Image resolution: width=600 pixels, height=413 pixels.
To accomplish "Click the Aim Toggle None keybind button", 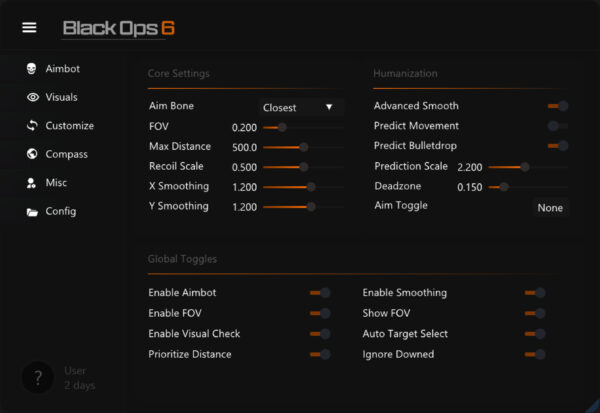I will click(550, 208).
